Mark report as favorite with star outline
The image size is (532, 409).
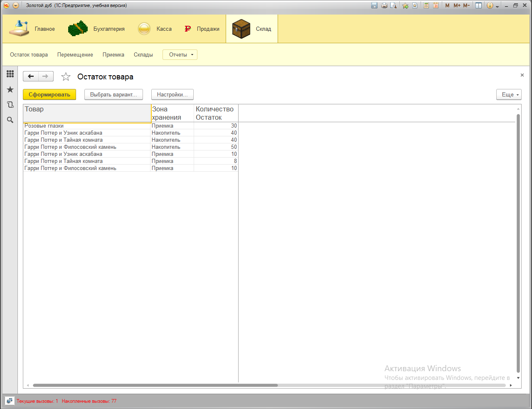pyautogui.click(x=66, y=76)
